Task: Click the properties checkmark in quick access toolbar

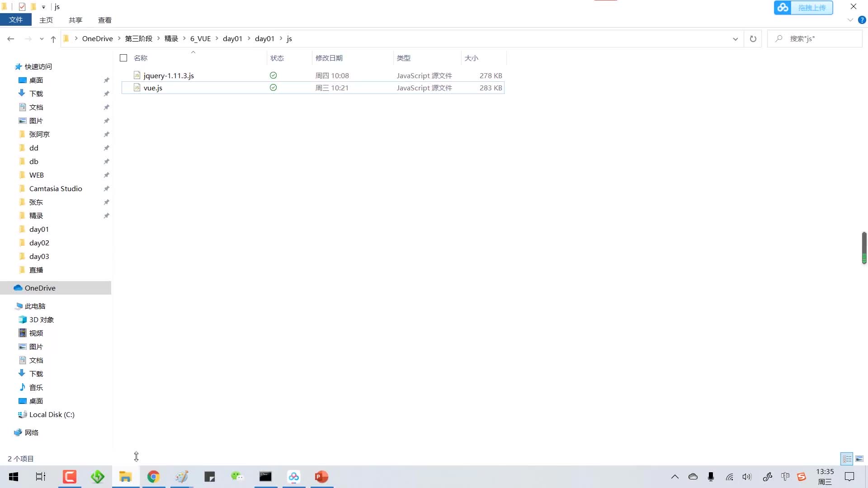Action: coord(22,7)
